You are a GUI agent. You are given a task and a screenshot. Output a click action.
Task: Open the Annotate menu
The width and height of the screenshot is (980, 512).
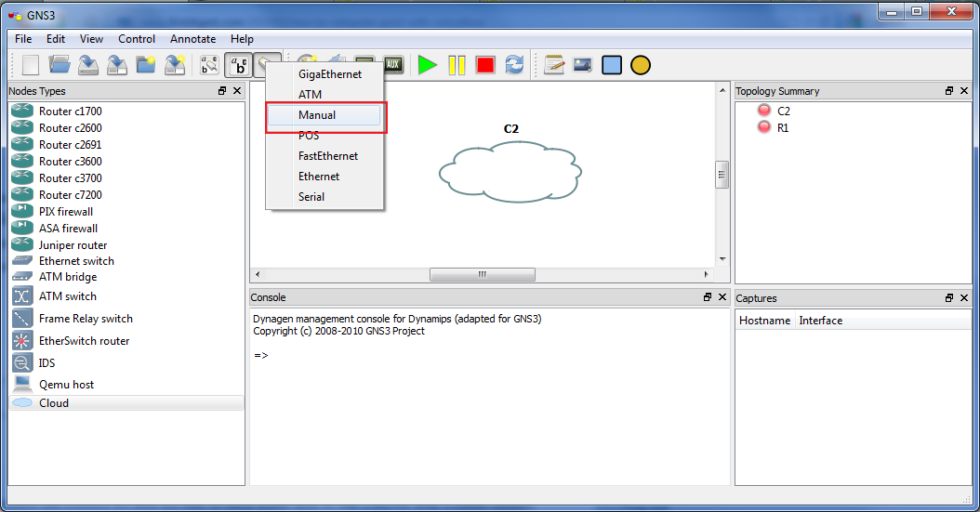[x=192, y=39]
